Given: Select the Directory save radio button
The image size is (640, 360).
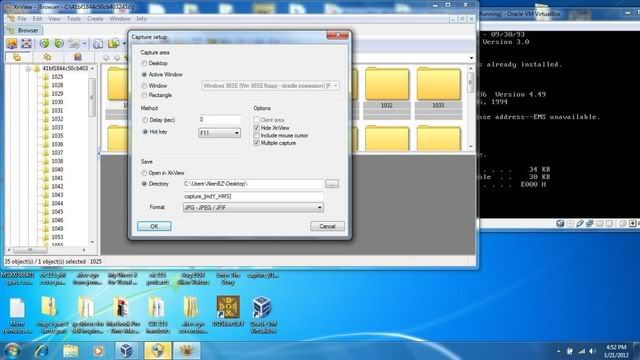Looking at the screenshot, I should [x=144, y=184].
